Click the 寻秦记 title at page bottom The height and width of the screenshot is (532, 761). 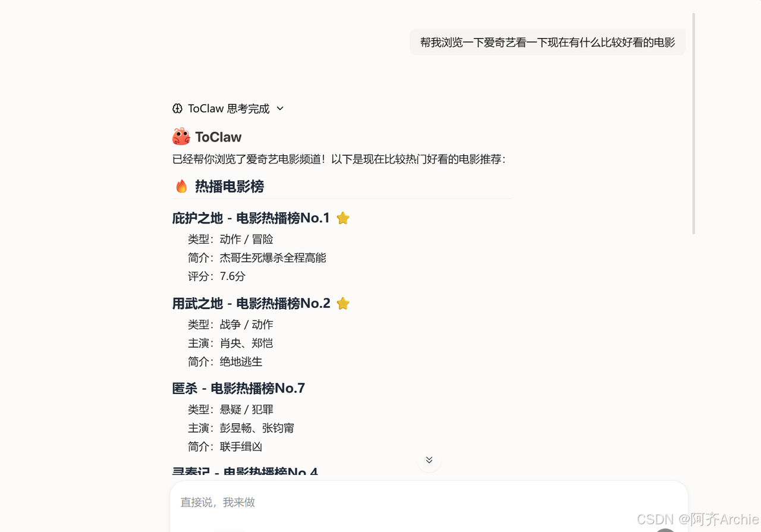click(196, 471)
